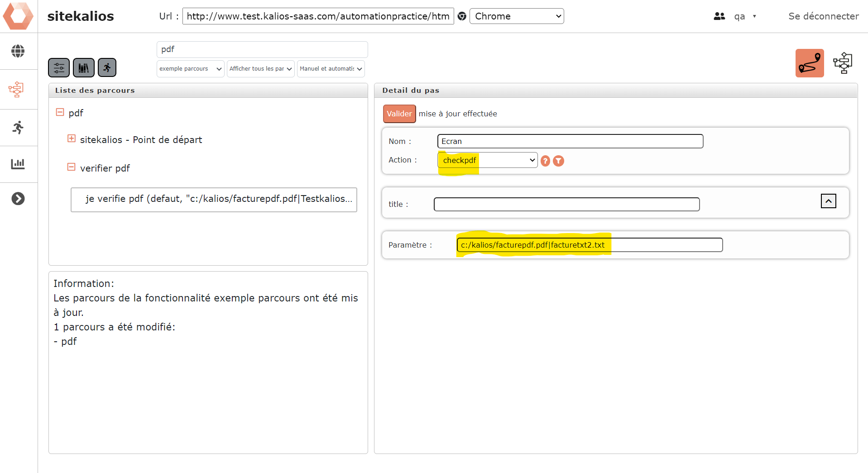The width and height of the screenshot is (868, 473).
Task: Click the running man sidebar icon
Action: [x=18, y=128]
